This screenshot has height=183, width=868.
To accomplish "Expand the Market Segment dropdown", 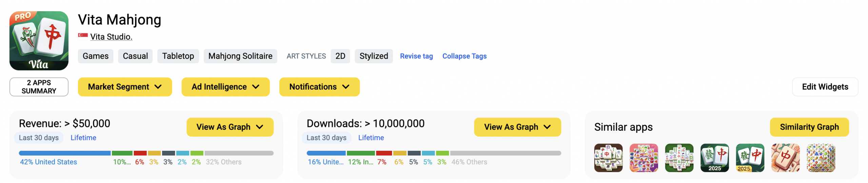I will click(125, 87).
